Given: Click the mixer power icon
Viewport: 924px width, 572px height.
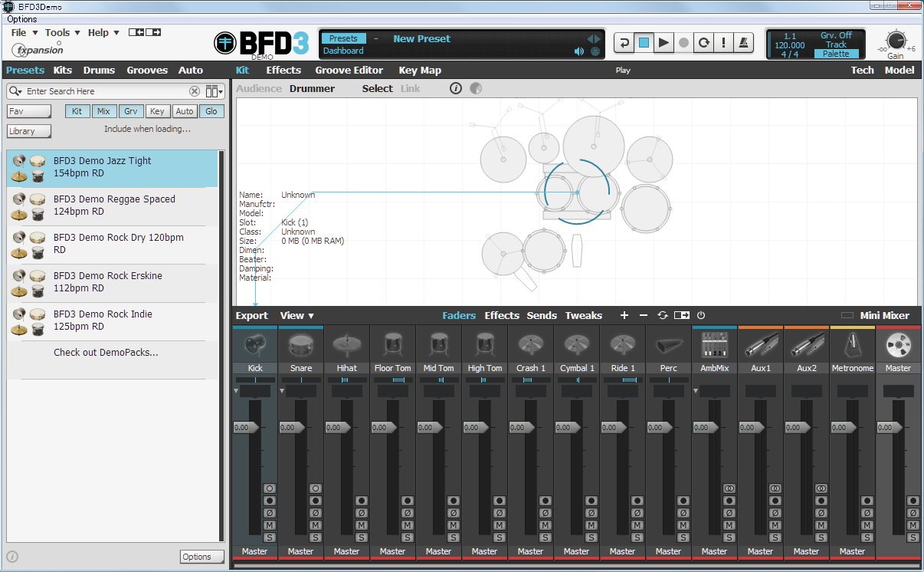Looking at the screenshot, I should [x=700, y=315].
